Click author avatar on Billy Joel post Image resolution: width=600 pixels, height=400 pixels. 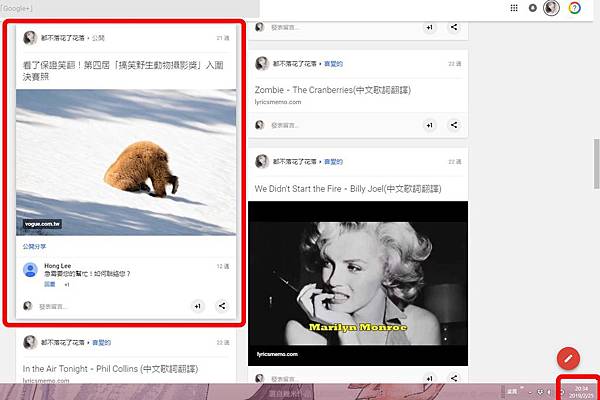[262, 162]
